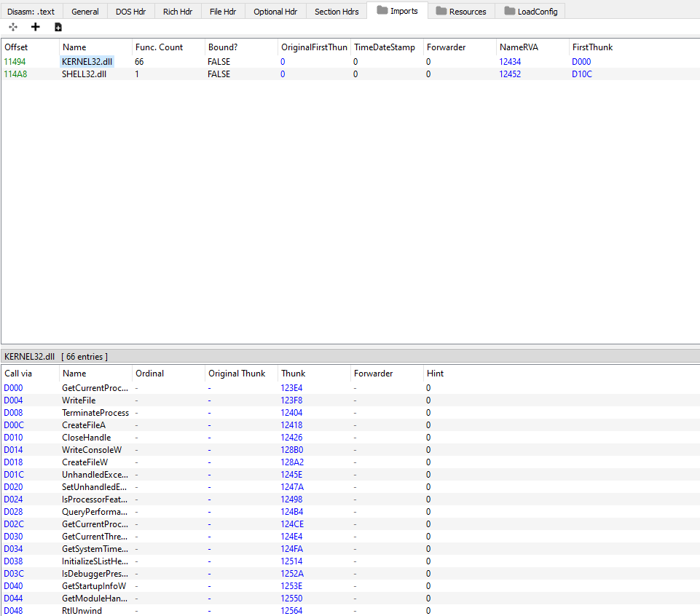Click the add-library file icon in toolbar
The width and height of the screenshot is (700, 616).
(x=58, y=27)
